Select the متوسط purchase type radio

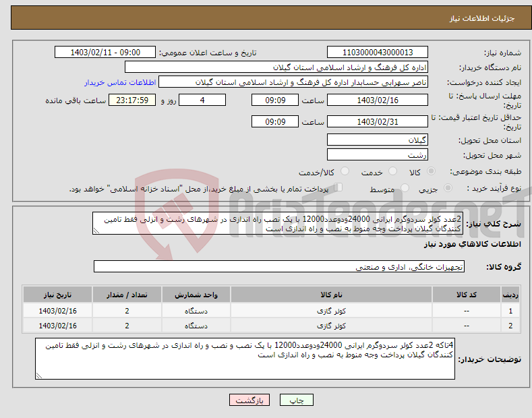pos(405,187)
